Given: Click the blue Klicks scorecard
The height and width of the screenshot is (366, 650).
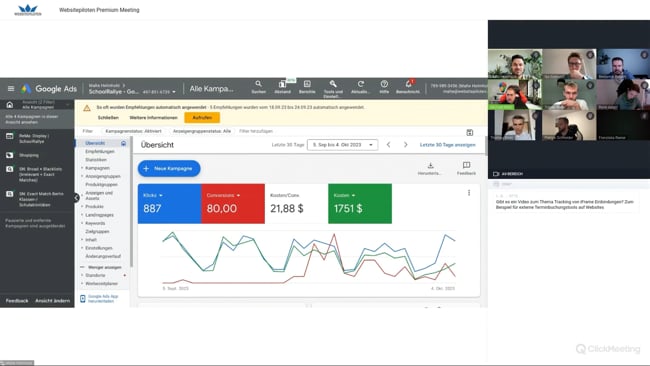Looking at the screenshot, I should point(170,204).
